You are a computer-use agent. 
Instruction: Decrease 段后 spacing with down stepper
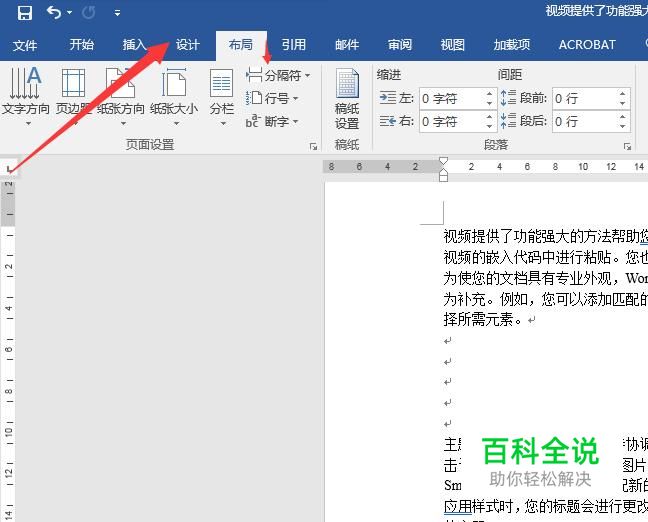[x=623, y=126]
